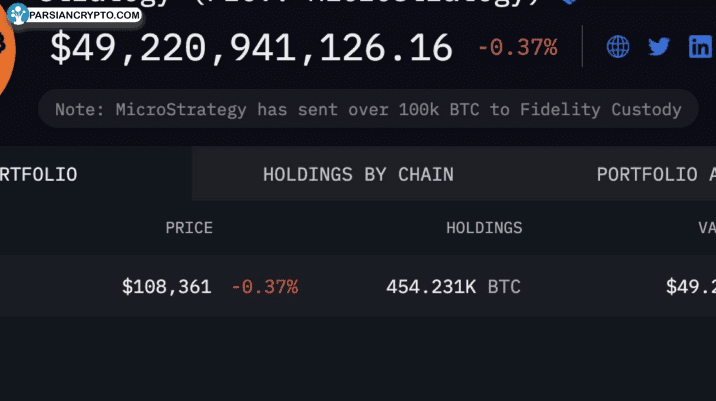Open the Twitter bird icon
The width and height of the screenshot is (716, 401).
coord(659,47)
